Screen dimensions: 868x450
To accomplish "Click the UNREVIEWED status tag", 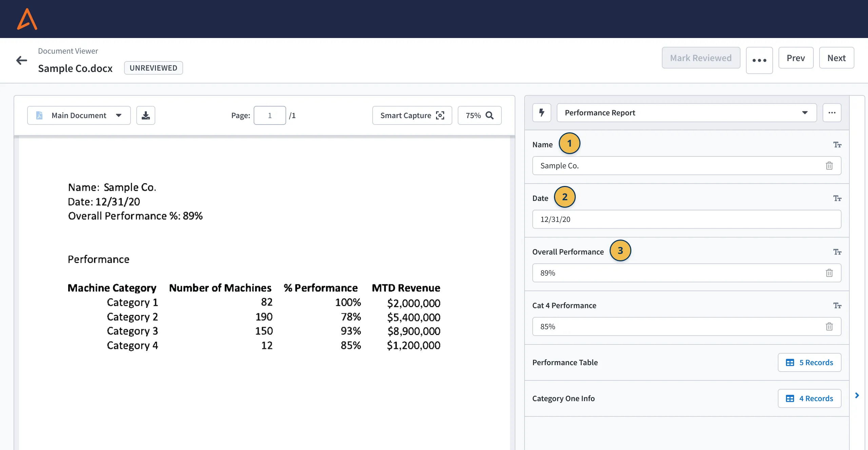I will point(153,68).
